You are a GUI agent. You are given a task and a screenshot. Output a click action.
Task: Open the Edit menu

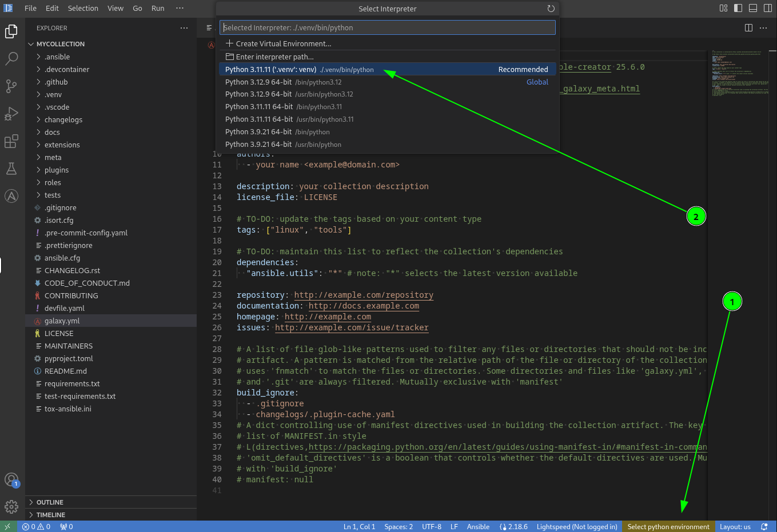(52, 8)
